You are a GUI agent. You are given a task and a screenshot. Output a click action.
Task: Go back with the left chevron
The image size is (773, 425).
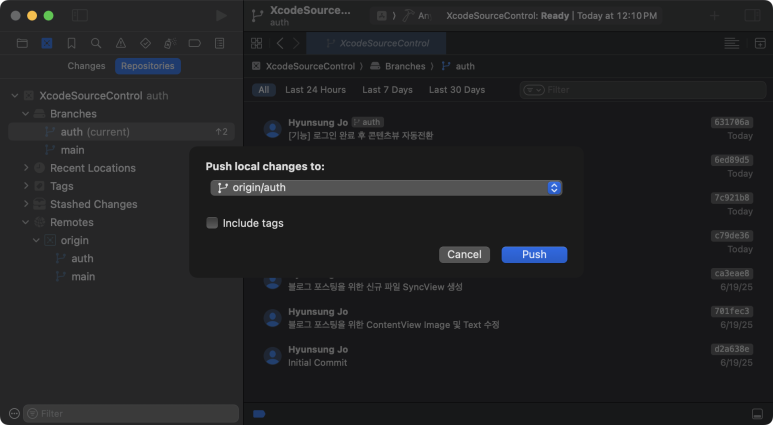(x=280, y=43)
